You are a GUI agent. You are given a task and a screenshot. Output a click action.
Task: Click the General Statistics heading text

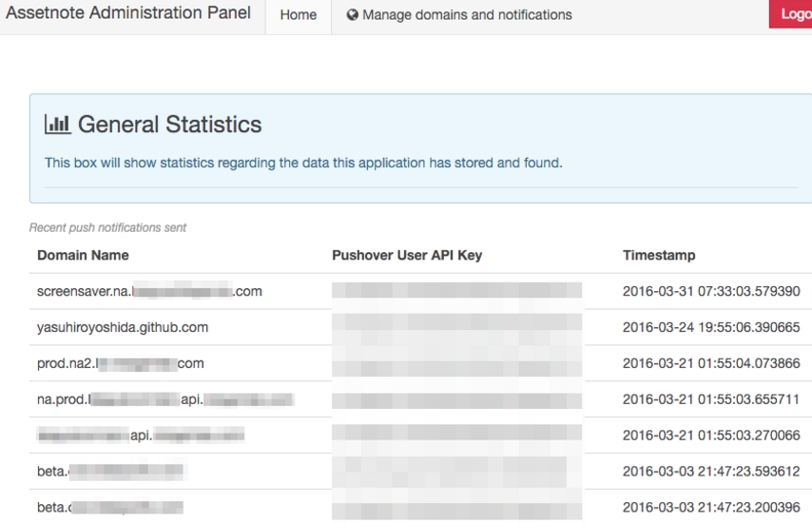(x=169, y=125)
